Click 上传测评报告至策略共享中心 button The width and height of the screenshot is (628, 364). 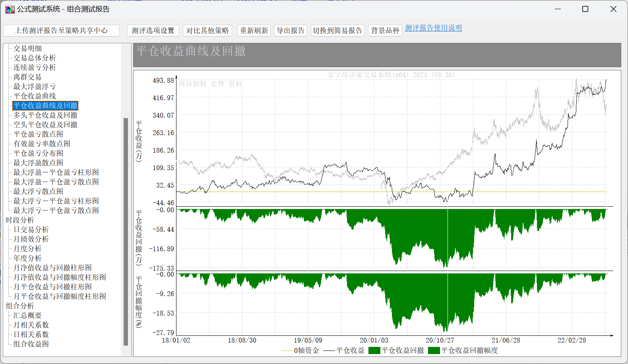pyautogui.click(x=61, y=31)
